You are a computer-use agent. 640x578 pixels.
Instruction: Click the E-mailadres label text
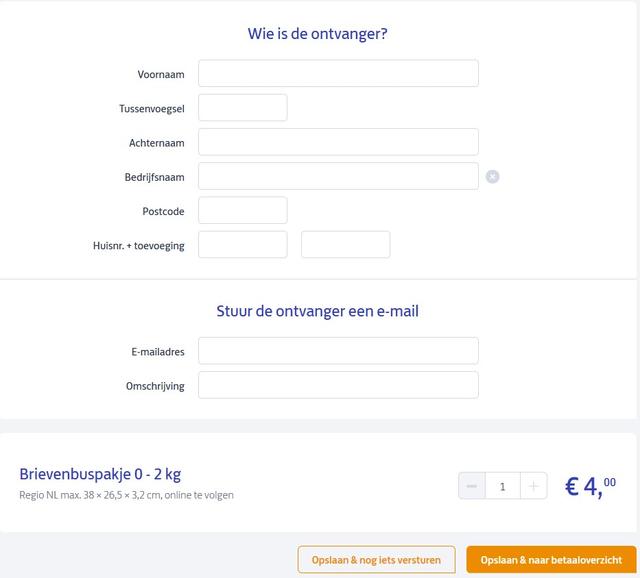coord(158,352)
